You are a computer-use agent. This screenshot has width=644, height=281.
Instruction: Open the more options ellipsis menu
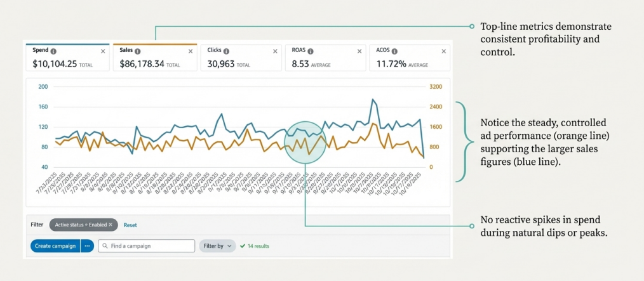[x=87, y=245]
